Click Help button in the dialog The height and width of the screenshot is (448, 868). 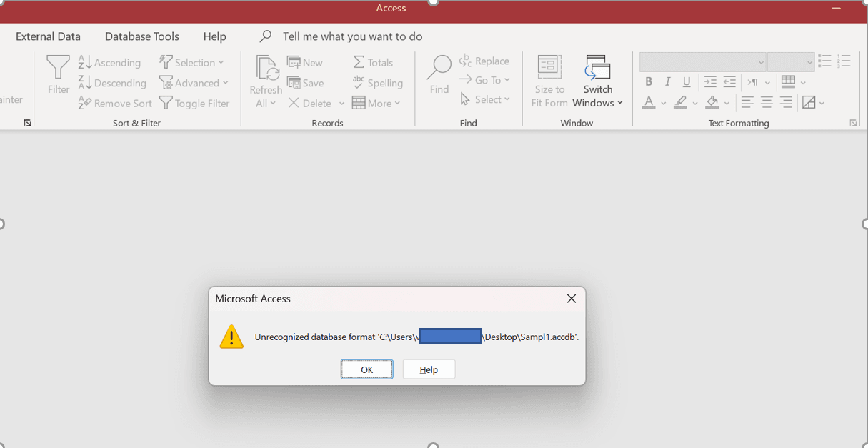(x=429, y=369)
